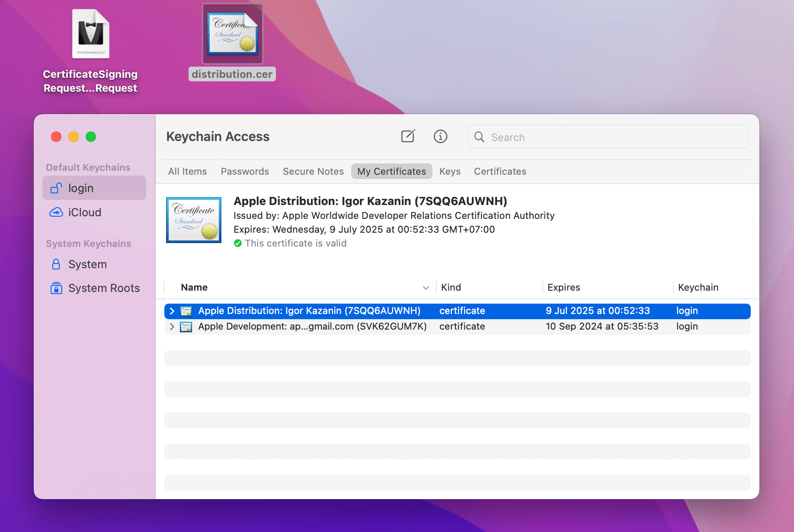Screen dimensions: 794x532
Task: Select Apple Development: ap...gmail.com row name
Action: (x=312, y=326)
